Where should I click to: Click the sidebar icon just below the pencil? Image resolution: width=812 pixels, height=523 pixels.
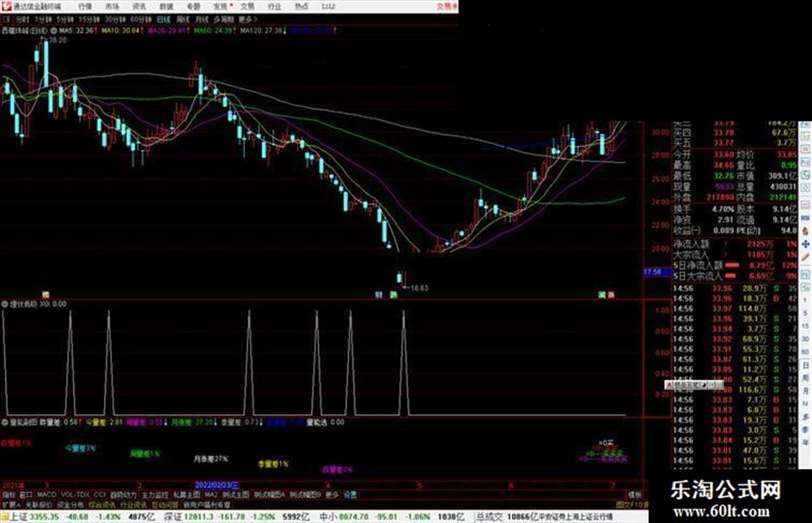pos(805,275)
